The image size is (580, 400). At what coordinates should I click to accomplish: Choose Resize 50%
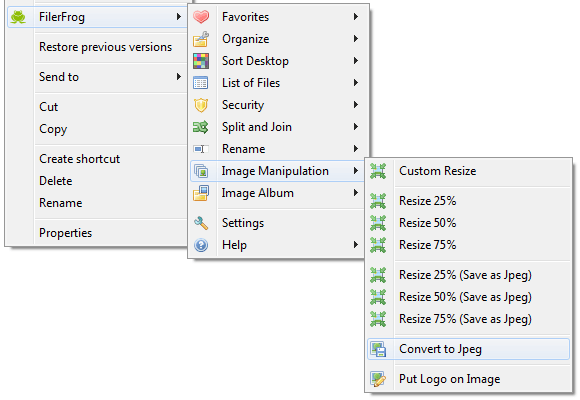click(x=468, y=223)
